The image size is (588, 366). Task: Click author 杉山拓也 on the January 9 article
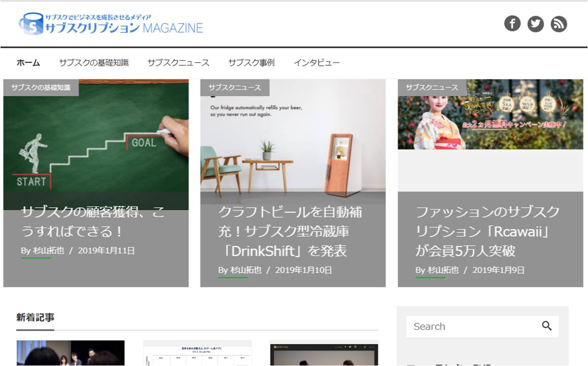(443, 270)
